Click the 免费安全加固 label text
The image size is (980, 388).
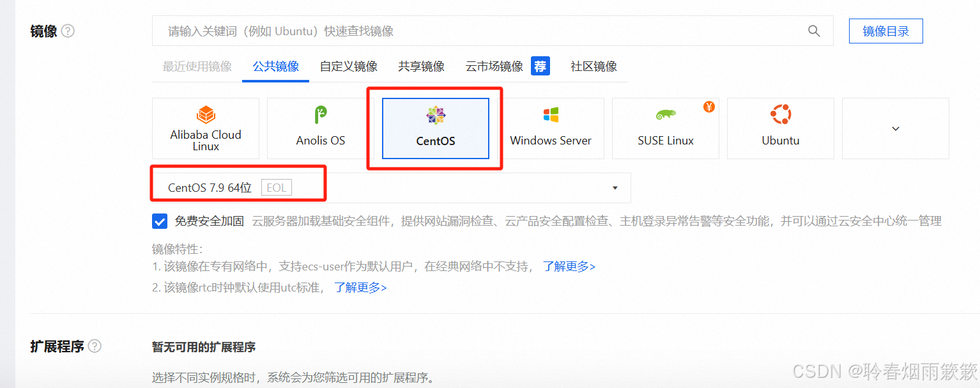210,221
